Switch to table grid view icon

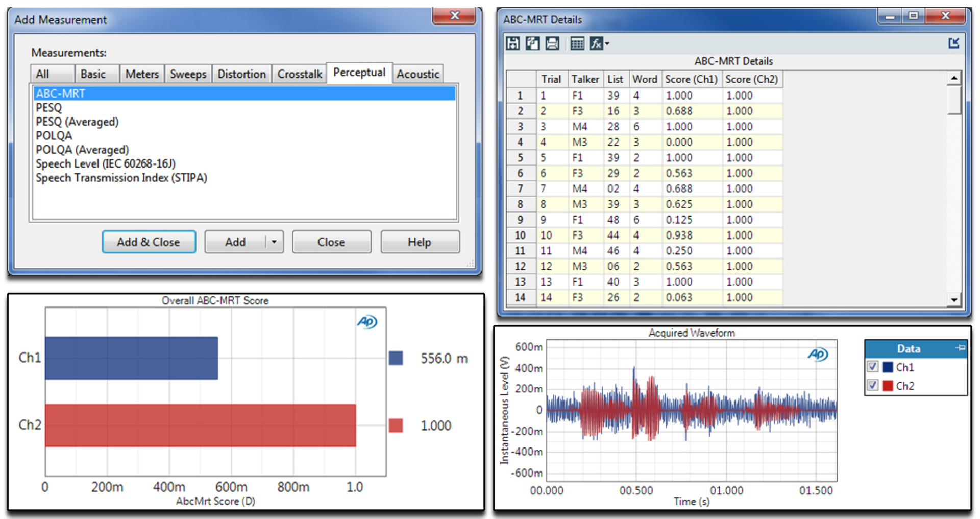577,44
